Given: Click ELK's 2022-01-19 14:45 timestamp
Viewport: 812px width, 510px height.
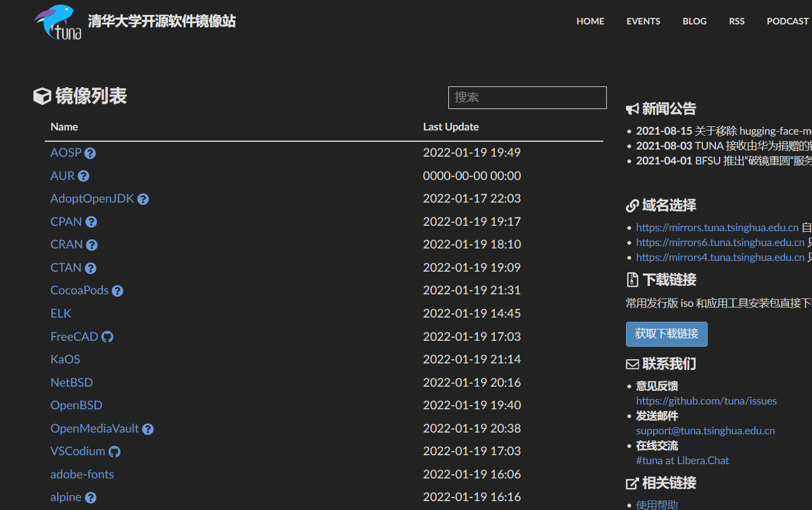Looking at the screenshot, I should (x=472, y=313).
